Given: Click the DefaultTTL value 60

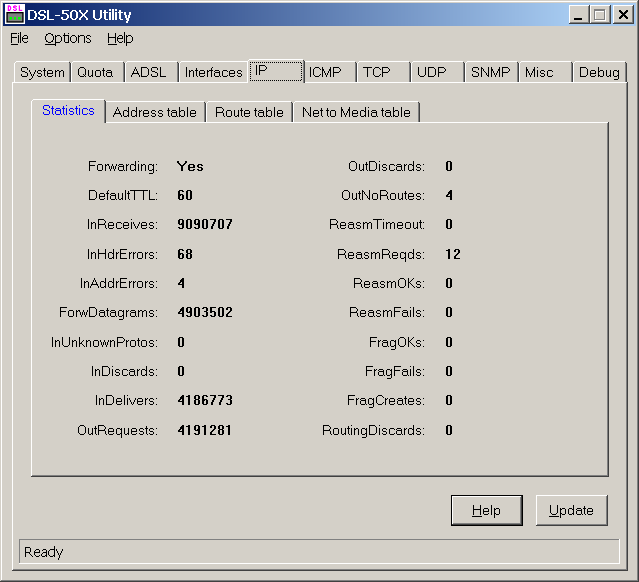Looking at the screenshot, I should (185, 195).
